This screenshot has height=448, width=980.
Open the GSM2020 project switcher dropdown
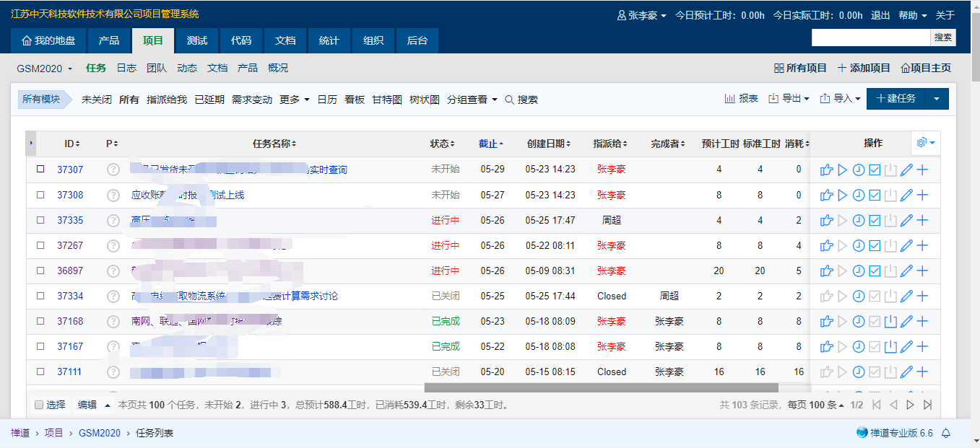(45, 69)
